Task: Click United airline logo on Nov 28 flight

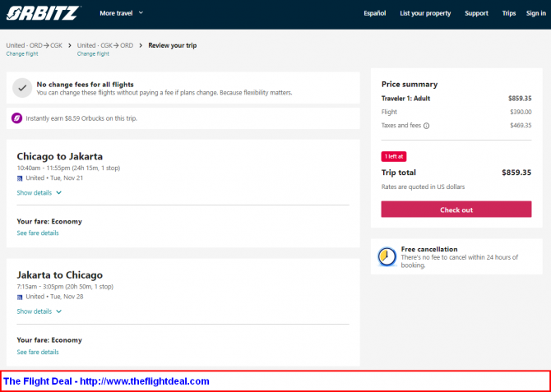Action: [x=20, y=297]
